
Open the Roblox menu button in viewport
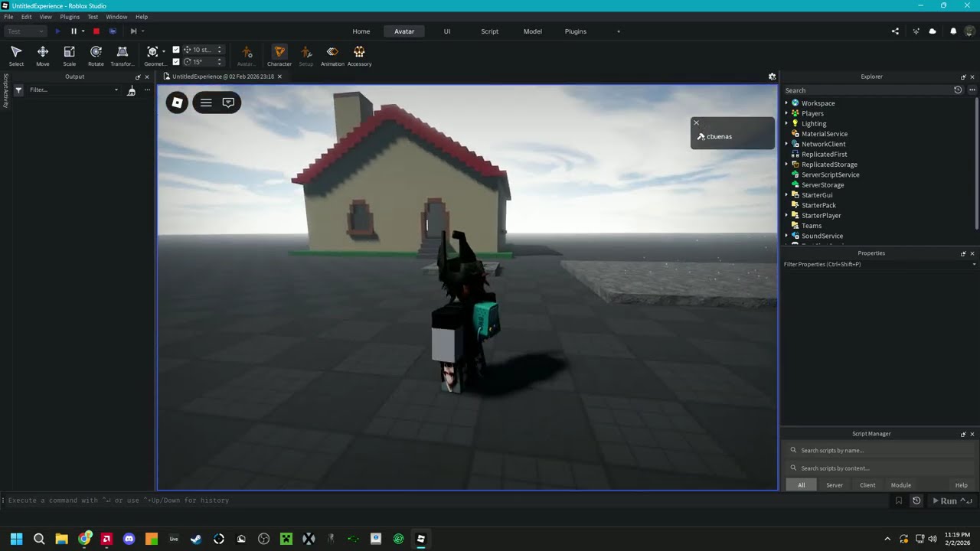tap(177, 103)
